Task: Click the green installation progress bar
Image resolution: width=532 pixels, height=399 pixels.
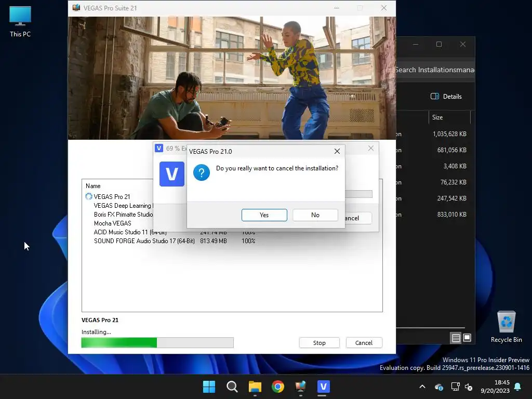Action: tap(157, 343)
